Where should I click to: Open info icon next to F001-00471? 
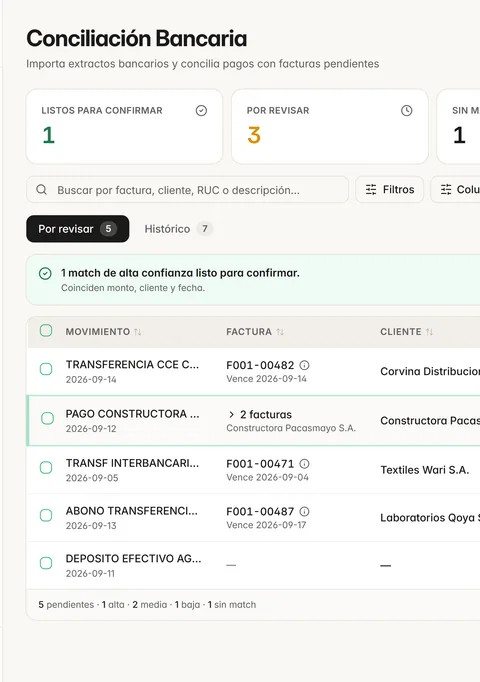(x=305, y=464)
